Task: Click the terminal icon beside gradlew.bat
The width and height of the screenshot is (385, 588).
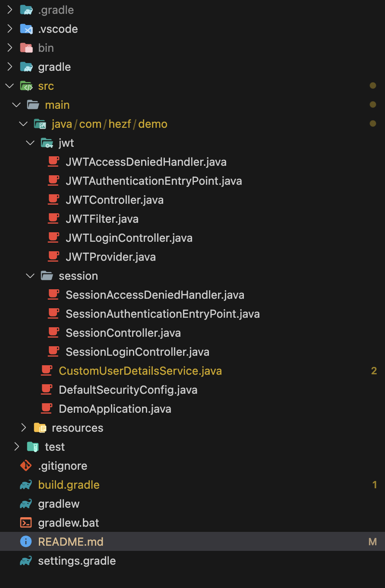Action: click(26, 523)
